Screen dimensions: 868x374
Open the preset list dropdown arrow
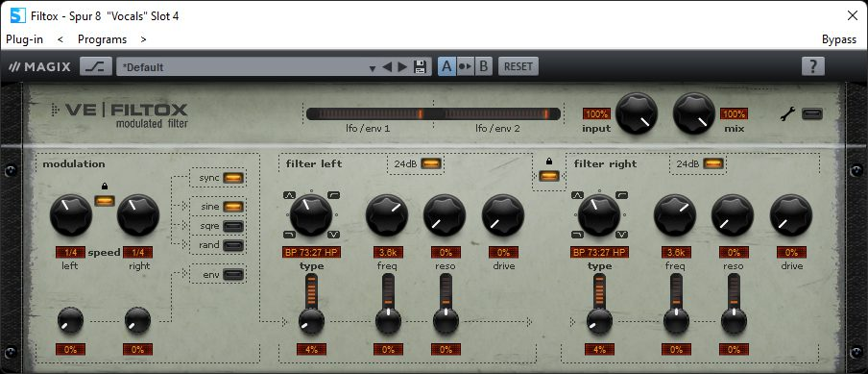372,68
